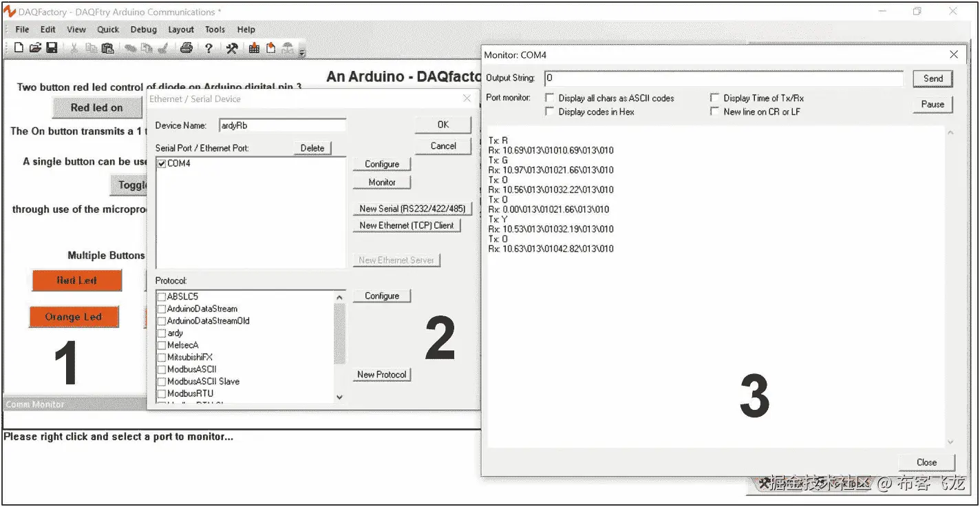The image size is (980, 507).
Task: Click the Copy toolbar icon
Action: pyautogui.click(x=91, y=48)
